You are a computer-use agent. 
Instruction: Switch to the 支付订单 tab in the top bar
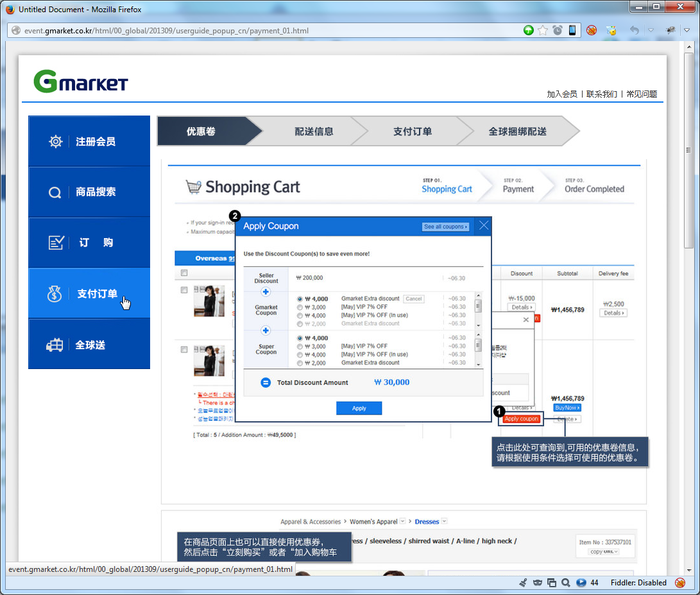click(413, 132)
